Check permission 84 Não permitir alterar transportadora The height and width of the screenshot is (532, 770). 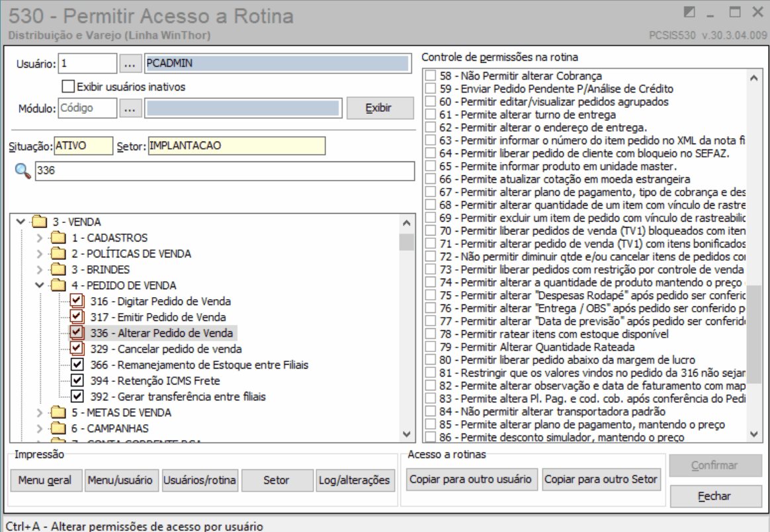point(430,411)
